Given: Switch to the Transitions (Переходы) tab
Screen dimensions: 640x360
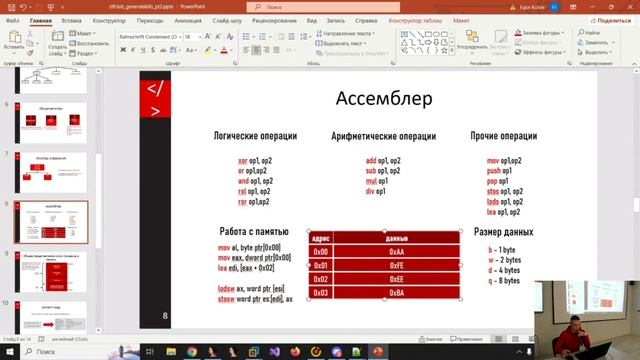Looking at the screenshot, I should tap(150, 20).
